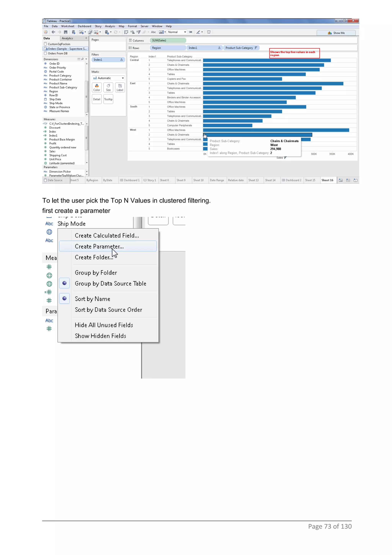392x555 pixels.
Task: Toggle the Abc mark labels icon
Action: point(153,32)
